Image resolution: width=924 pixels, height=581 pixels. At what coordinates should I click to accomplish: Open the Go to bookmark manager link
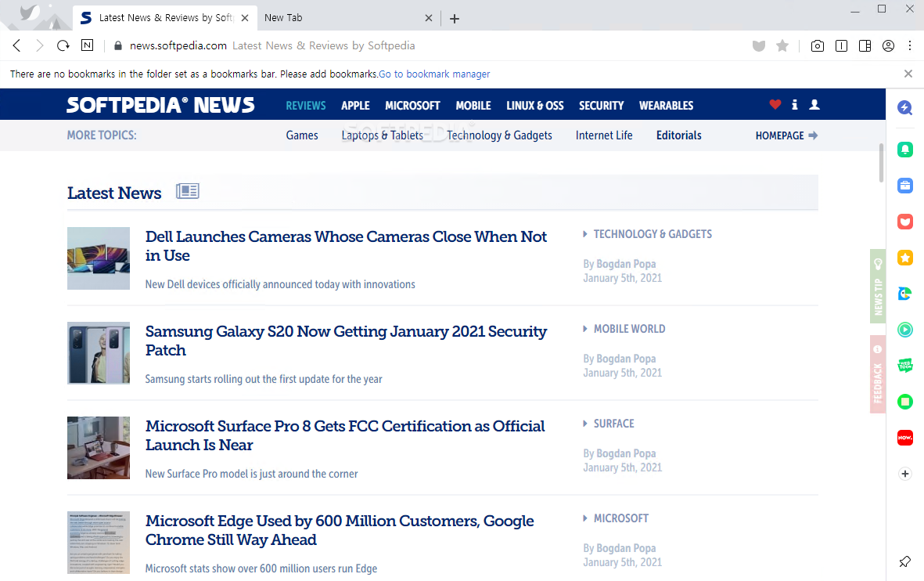point(434,74)
